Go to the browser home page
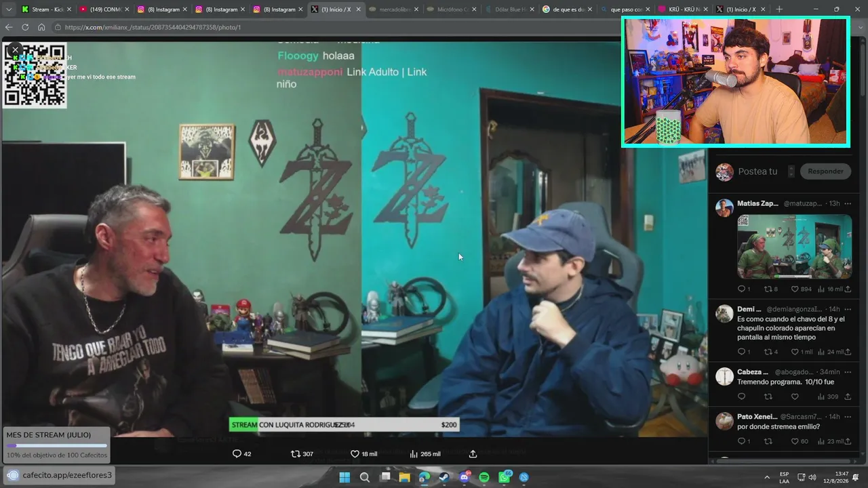 [x=41, y=27]
